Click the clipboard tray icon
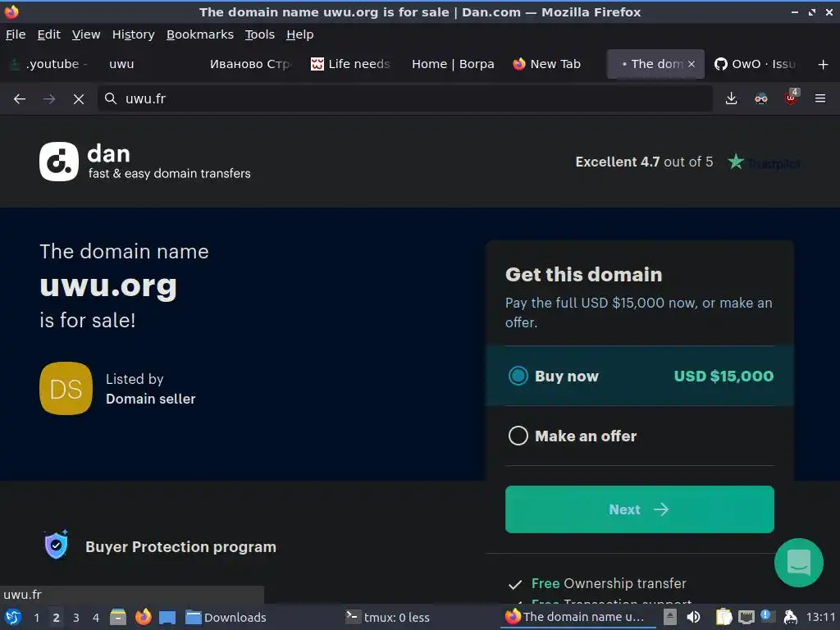Screen dimensions: 840x630 click(x=724, y=617)
